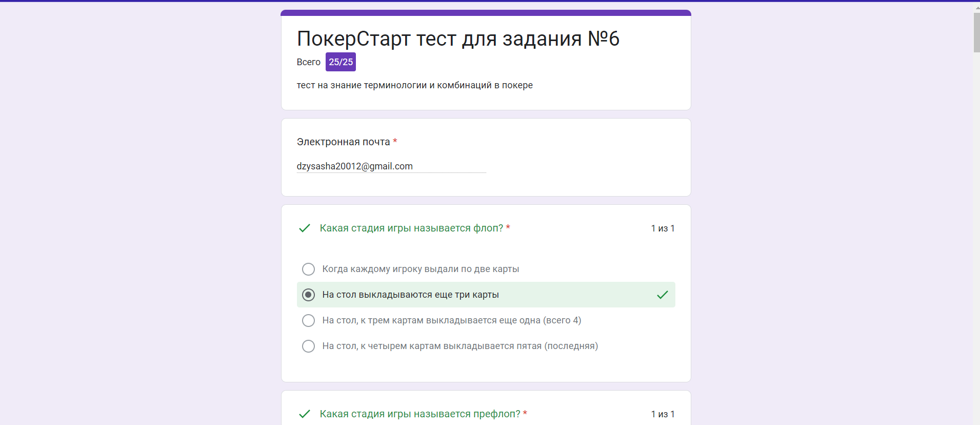The width and height of the screenshot is (980, 425).
Task: Click the vertical scrollbar thumb
Action: (x=977, y=32)
